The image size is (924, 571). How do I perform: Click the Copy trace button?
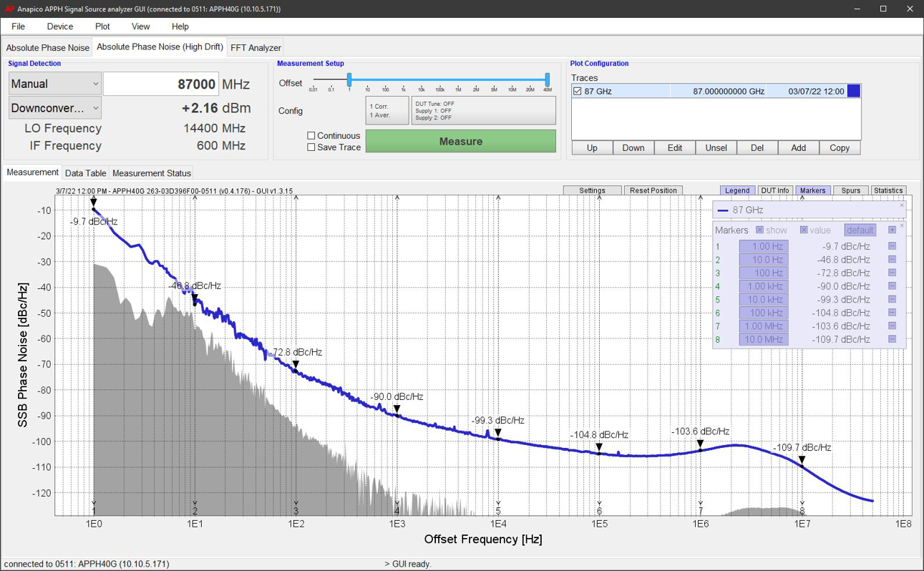click(840, 147)
